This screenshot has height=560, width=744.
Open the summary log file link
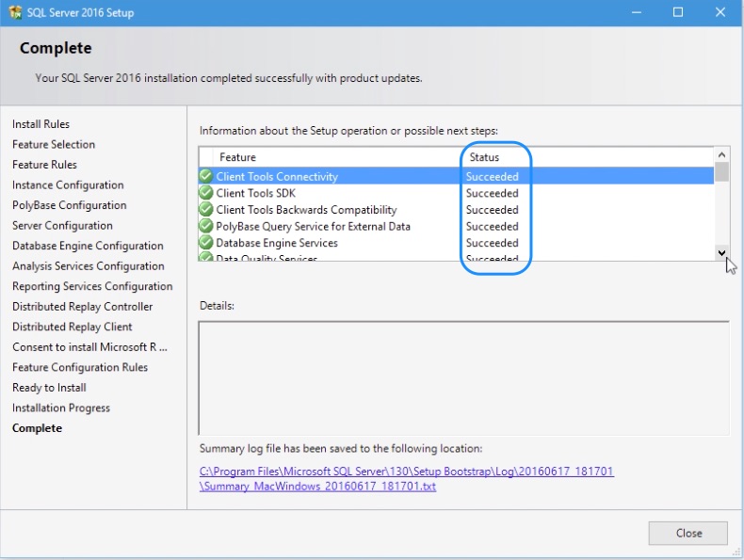click(x=407, y=478)
